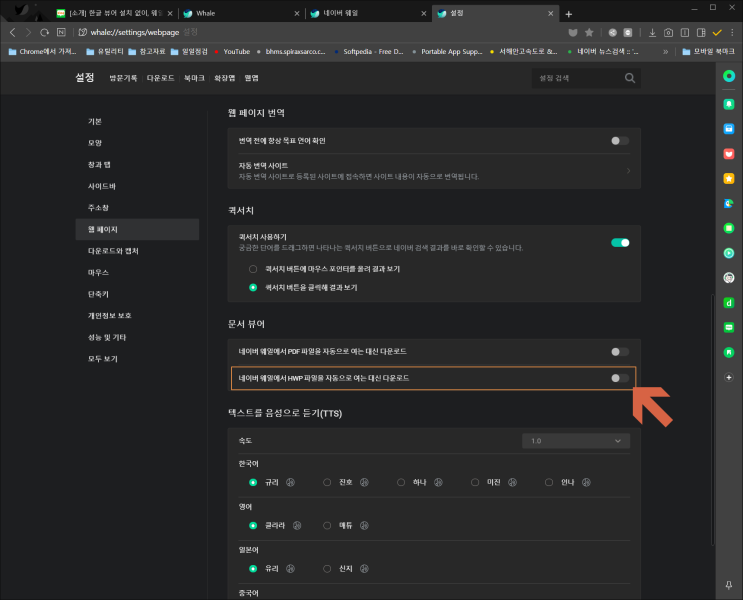Open the 유틸리티 bookmark folder
Image resolution: width=743 pixels, height=600 pixels.
(x=105, y=52)
